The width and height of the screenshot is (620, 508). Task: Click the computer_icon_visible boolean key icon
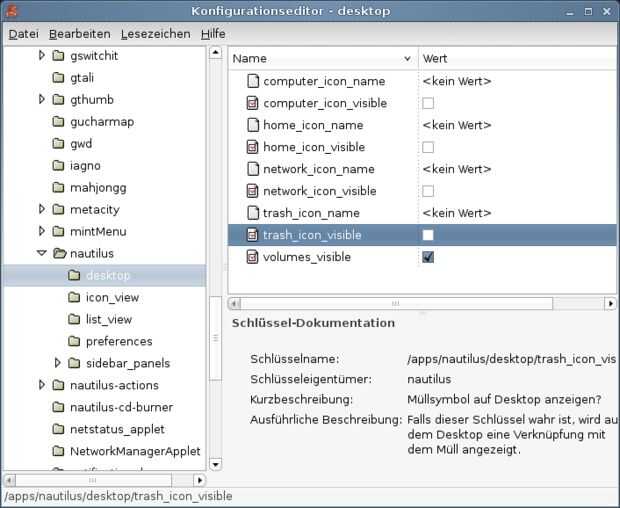[253, 103]
